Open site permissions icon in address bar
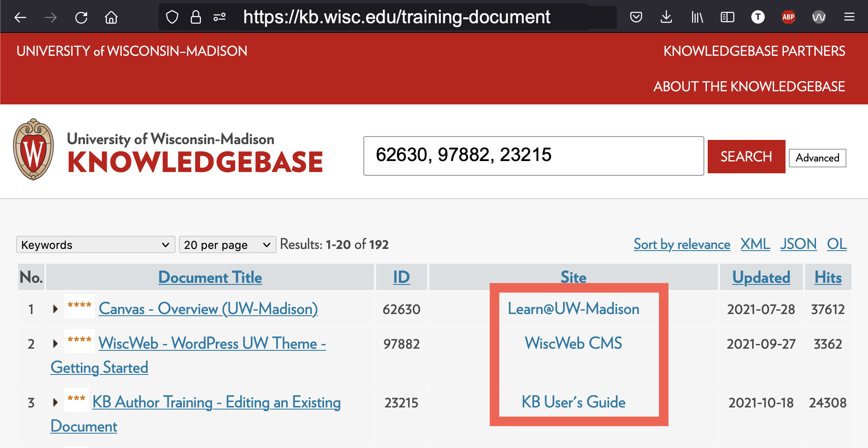The image size is (868, 448). (220, 17)
